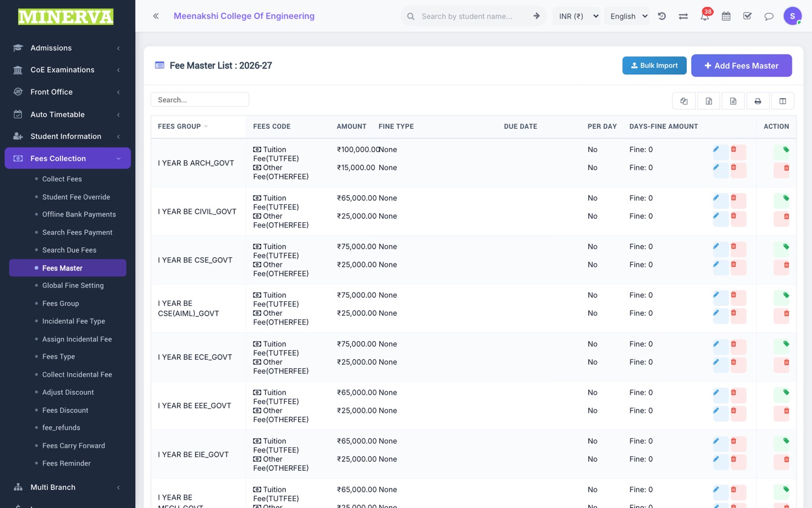
Task: Print the fee master table
Action: 757,101
